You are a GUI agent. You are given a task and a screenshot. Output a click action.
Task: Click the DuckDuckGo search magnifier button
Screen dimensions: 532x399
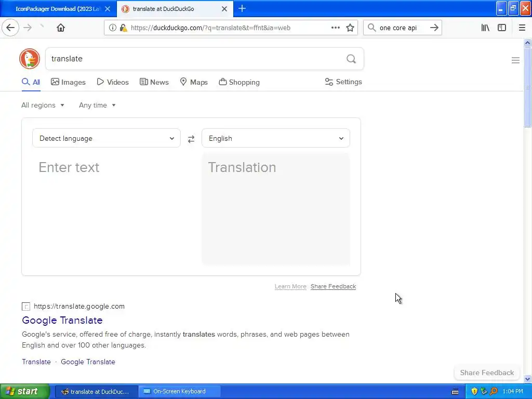click(351, 59)
